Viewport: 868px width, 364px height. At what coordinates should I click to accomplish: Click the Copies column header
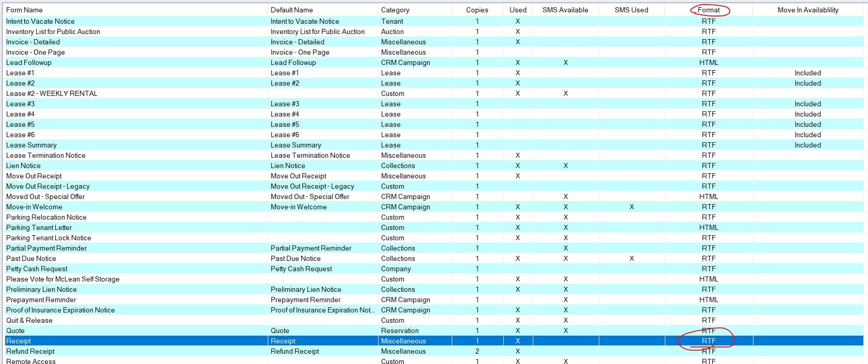[477, 10]
